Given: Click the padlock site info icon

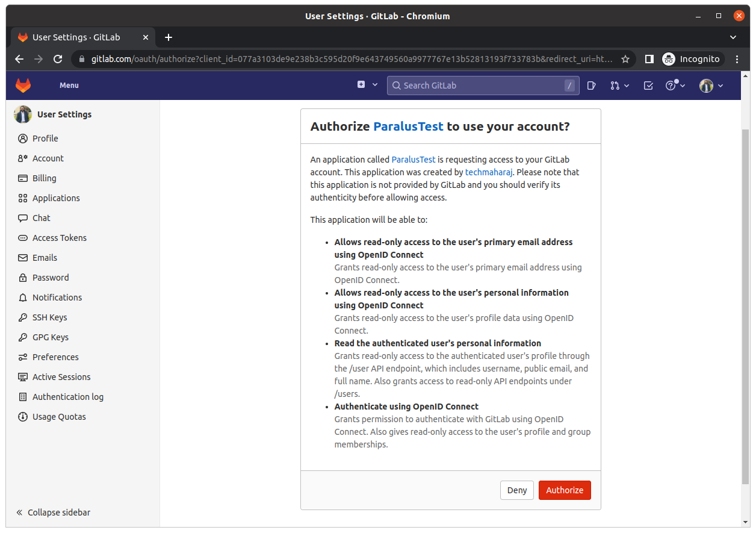Looking at the screenshot, I should 82,59.
